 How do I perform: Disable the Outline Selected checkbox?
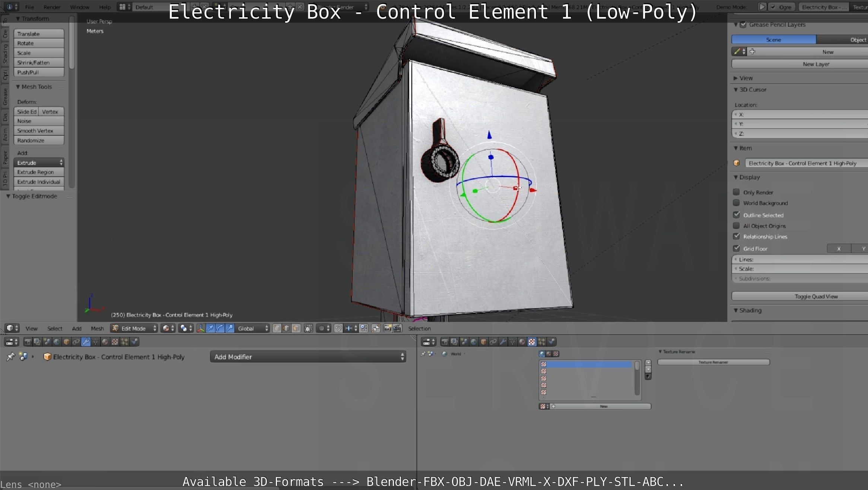pyautogui.click(x=736, y=215)
